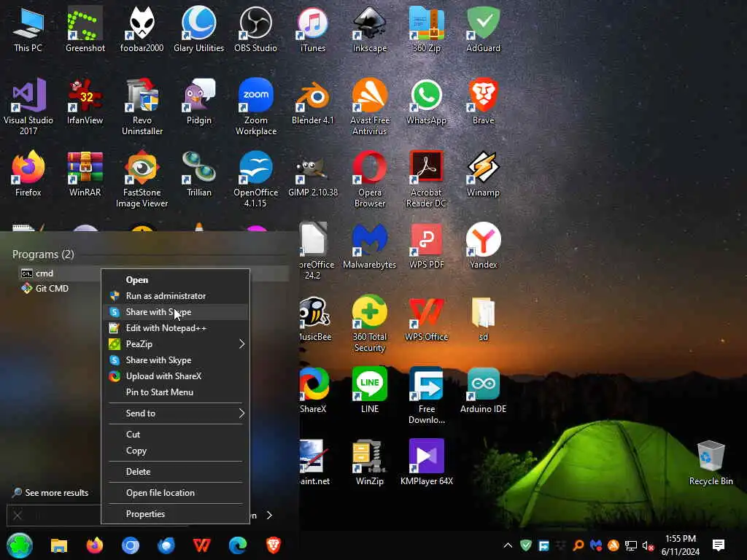Launch Winamp from the desktop
This screenshot has width=747, height=560.
(483, 174)
